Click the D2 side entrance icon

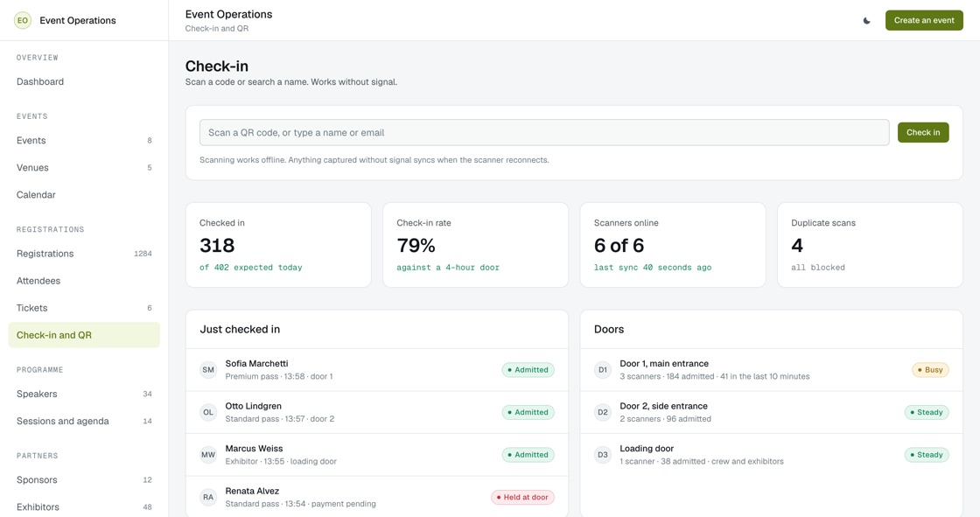click(603, 413)
